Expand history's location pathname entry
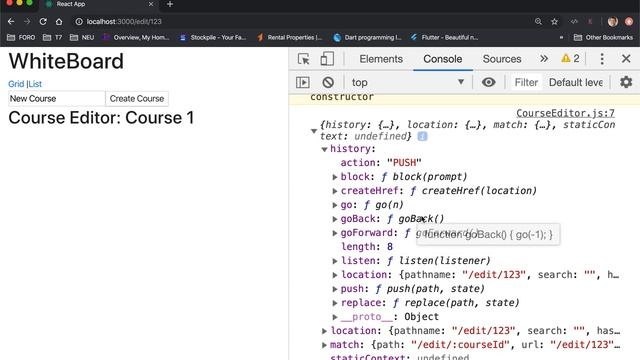 pyautogui.click(x=335, y=275)
